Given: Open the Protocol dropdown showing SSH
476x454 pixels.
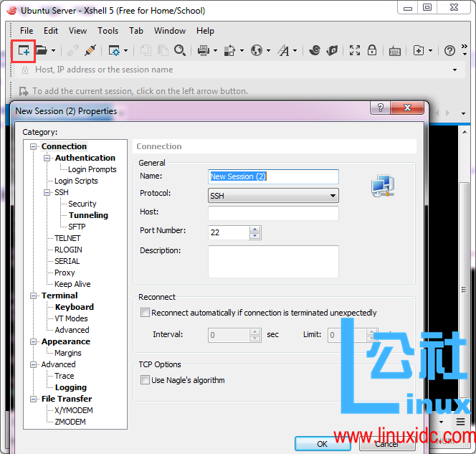Looking at the screenshot, I should click(272, 195).
